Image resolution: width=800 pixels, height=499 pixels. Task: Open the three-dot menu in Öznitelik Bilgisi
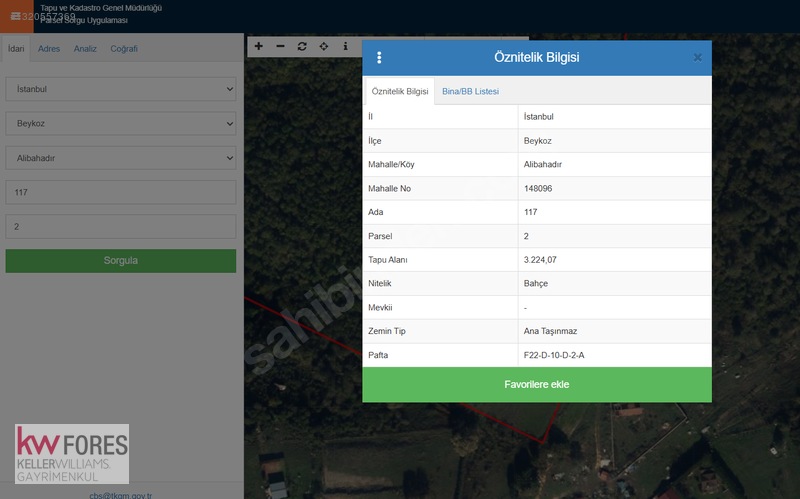pyautogui.click(x=379, y=58)
